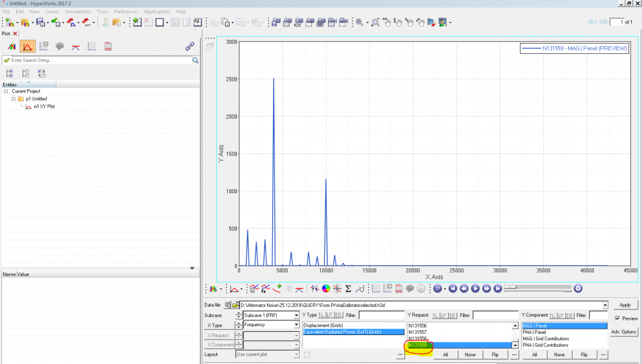This screenshot has width=642, height=364.
Task: Click the browser select-all entities icon
Action: tap(10, 73)
